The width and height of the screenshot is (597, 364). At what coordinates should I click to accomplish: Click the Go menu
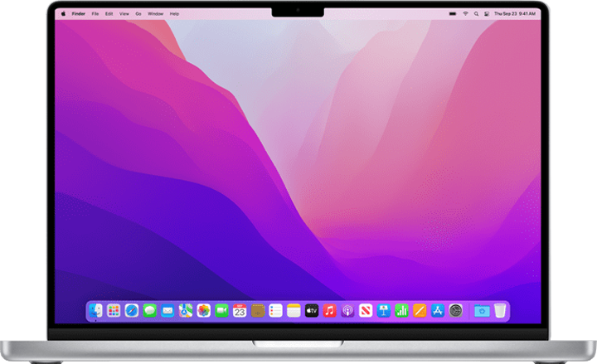point(138,14)
